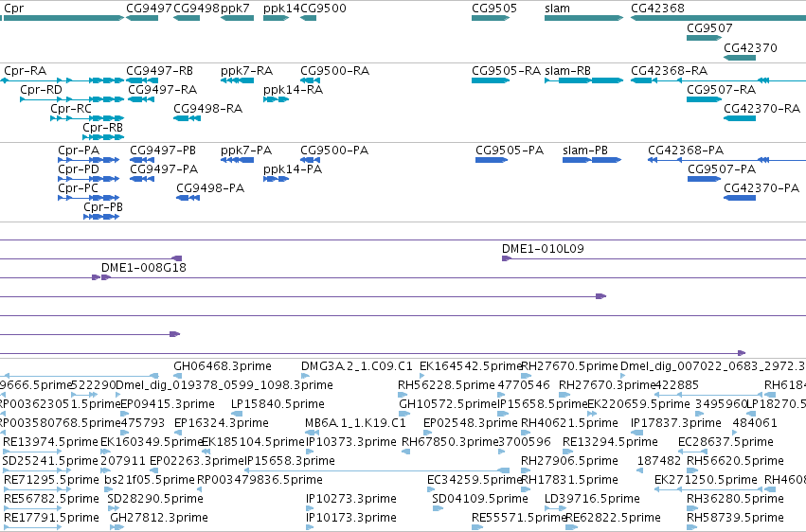Click slam-RB transcript label
This screenshot has height=532, width=806.
(x=567, y=71)
